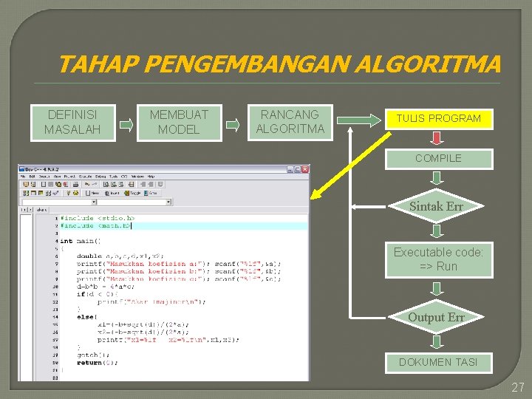532x399 pixels.
Task: Click the brown icon right of the Open icon
Action: pos(33,184)
